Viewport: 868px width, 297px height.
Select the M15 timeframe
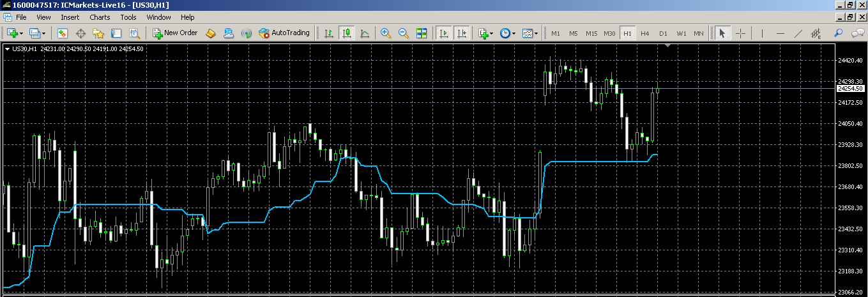point(591,33)
